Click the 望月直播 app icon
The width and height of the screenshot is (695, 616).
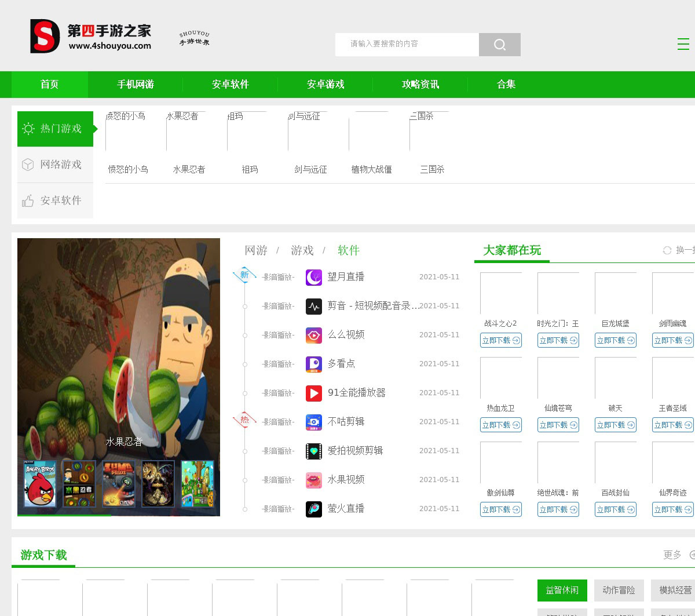(x=314, y=277)
